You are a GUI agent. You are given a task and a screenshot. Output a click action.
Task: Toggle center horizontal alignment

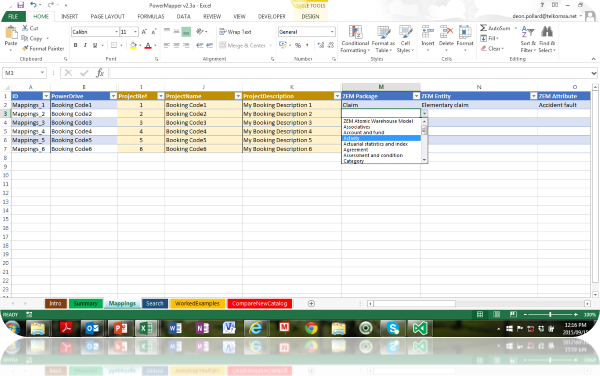(176, 45)
